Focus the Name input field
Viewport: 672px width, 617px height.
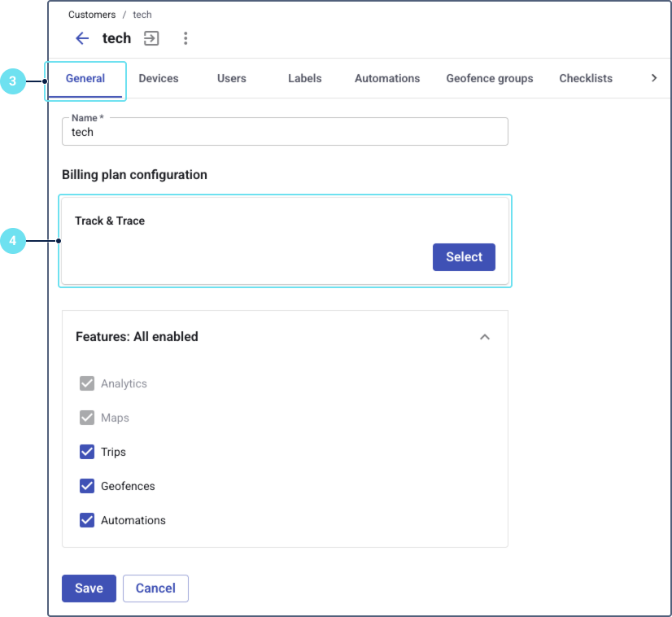coord(285,132)
